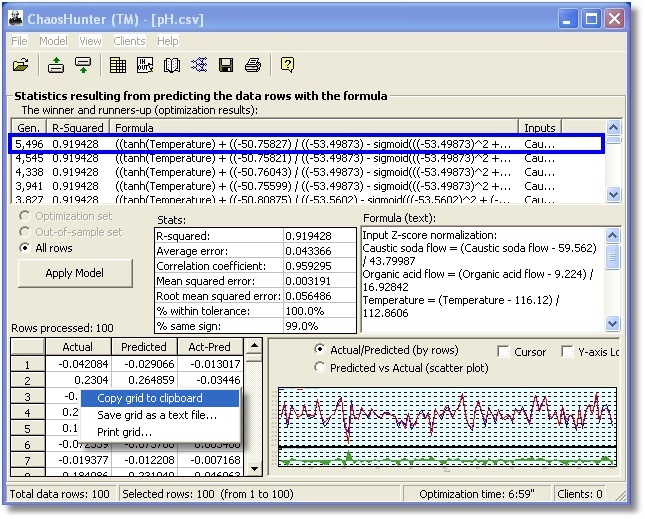Select the generation 4,338 result row
The image size is (645, 519).
point(306,172)
